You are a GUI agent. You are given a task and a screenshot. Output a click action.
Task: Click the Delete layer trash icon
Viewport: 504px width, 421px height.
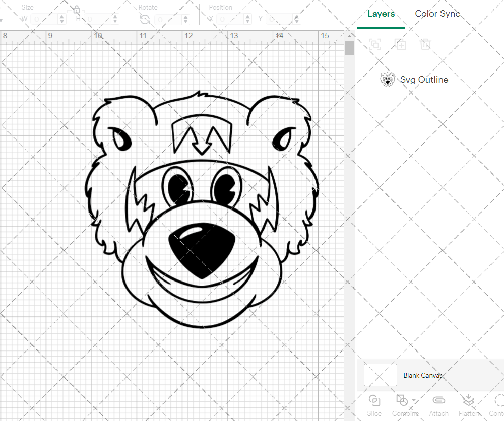tap(426, 44)
